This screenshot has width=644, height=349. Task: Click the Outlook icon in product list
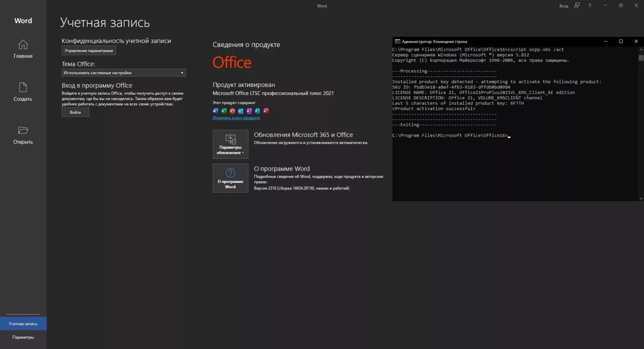point(241,111)
